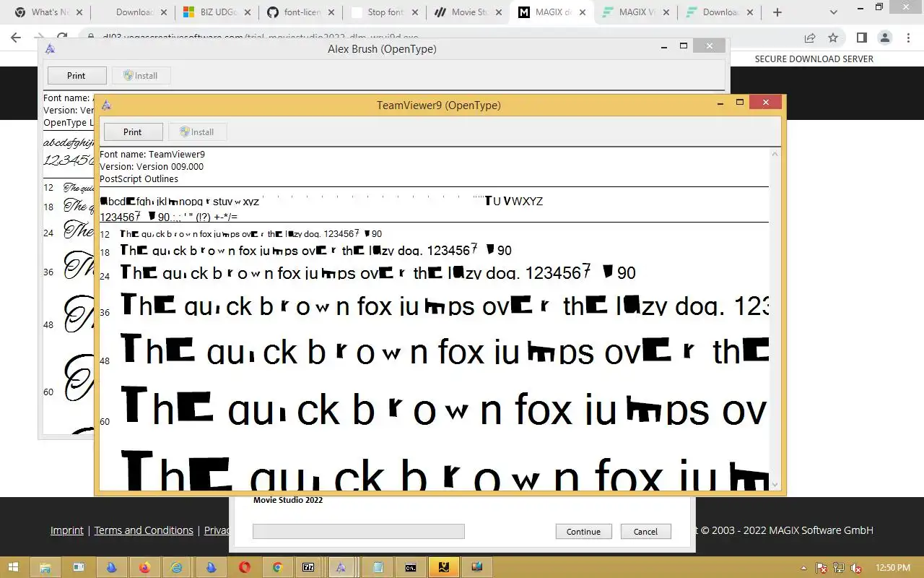Close the font-license browser tab
This screenshot has width=924, height=578.
coord(330,12)
